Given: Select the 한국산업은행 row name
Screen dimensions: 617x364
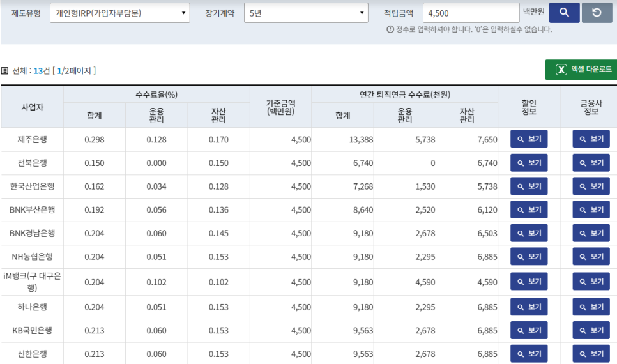Looking at the screenshot, I should click(33, 186).
